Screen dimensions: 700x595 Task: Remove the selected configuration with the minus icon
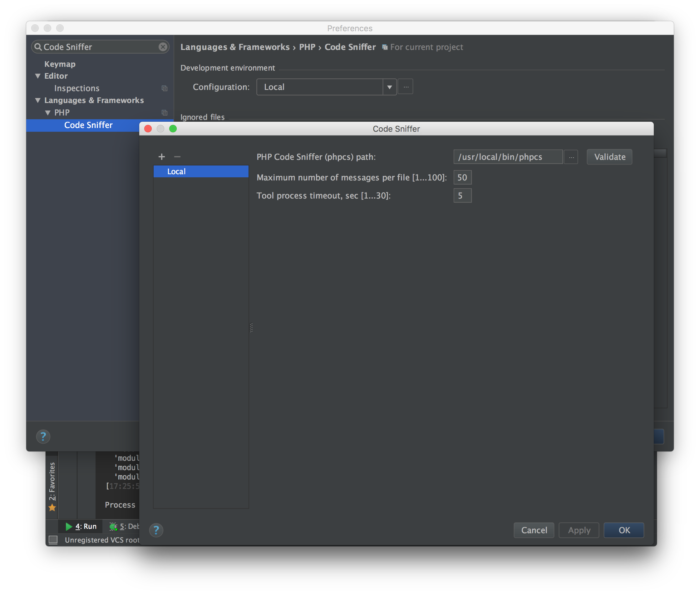point(177,156)
